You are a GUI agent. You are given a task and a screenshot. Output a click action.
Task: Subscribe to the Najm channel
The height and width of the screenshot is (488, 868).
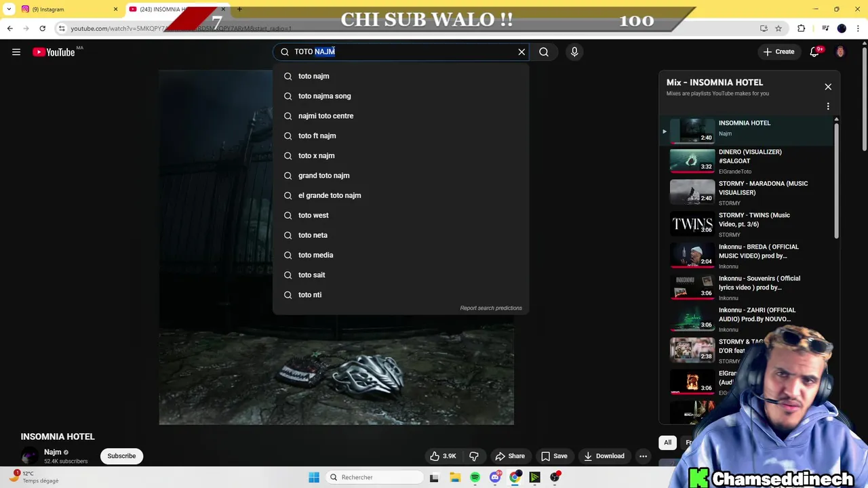coord(122,456)
